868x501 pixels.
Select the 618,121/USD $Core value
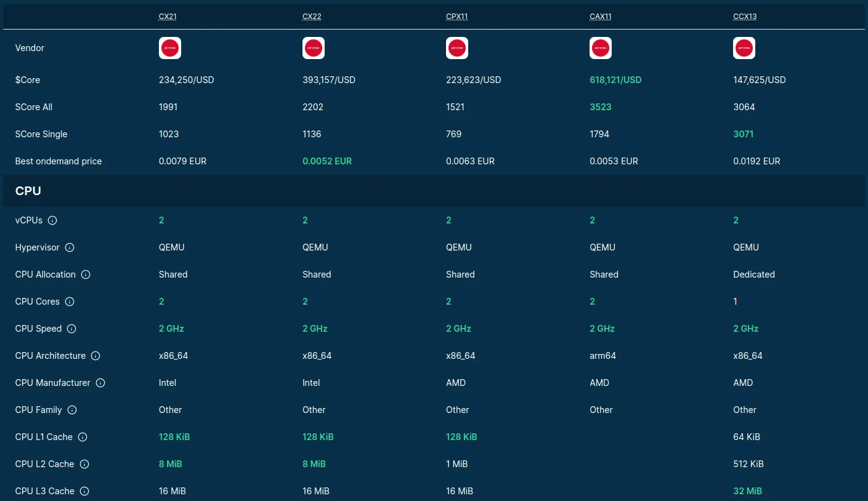coord(615,80)
